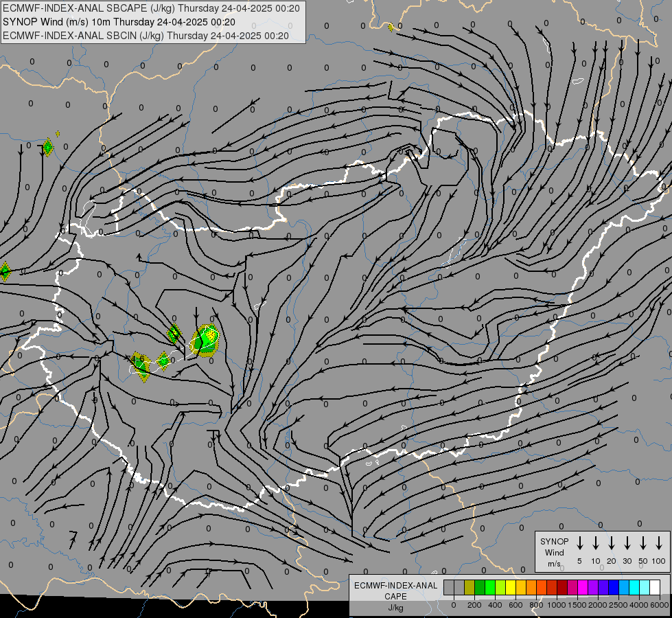672x618 pixels.
Task: Select the white swatch before 6000
Action: (655, 588)
